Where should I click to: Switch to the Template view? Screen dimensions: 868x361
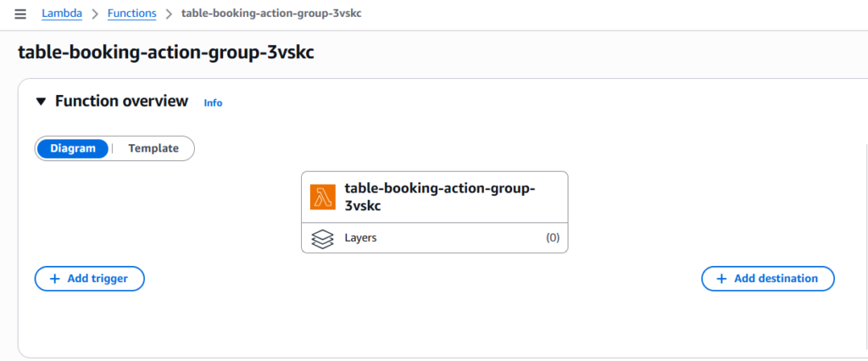point(153,148)
